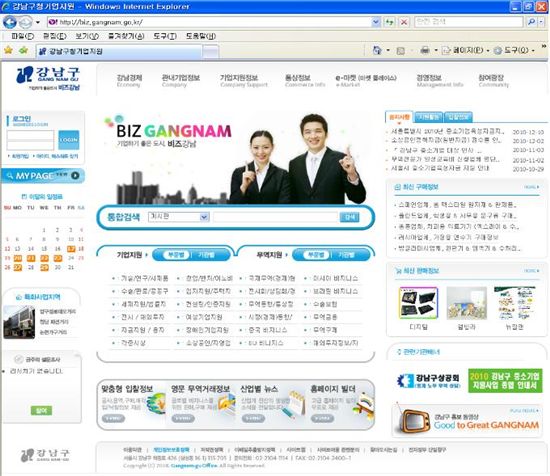The width and height of the screenshot is (550, 476).
Task: Open the 관내기업정보 Company navigation item
Action: (181, 81)
